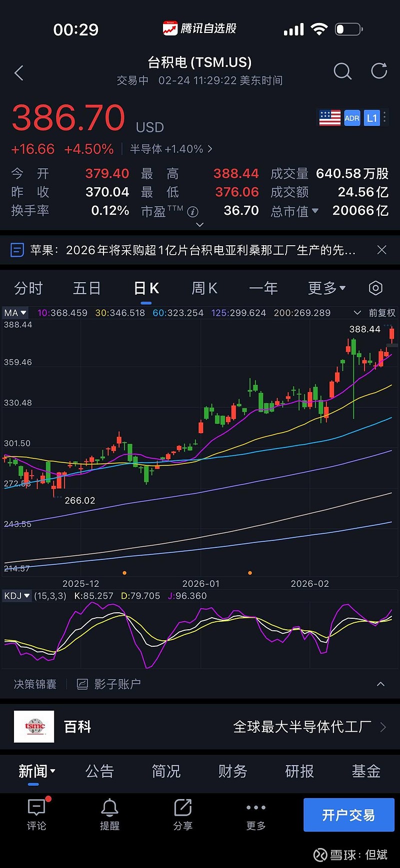Open semiconductor sector 半导体 +1.40% link
Screen dimensions: 400x868
[171, 149]
